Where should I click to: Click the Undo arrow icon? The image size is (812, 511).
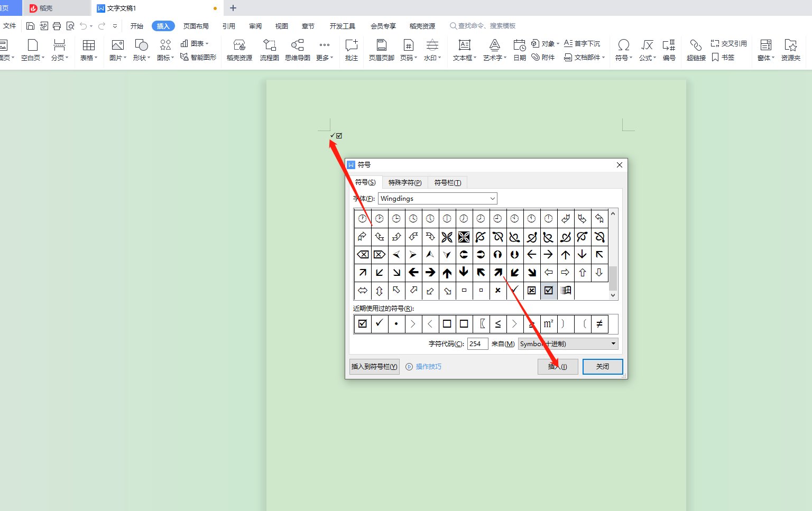tap(83, 26)
